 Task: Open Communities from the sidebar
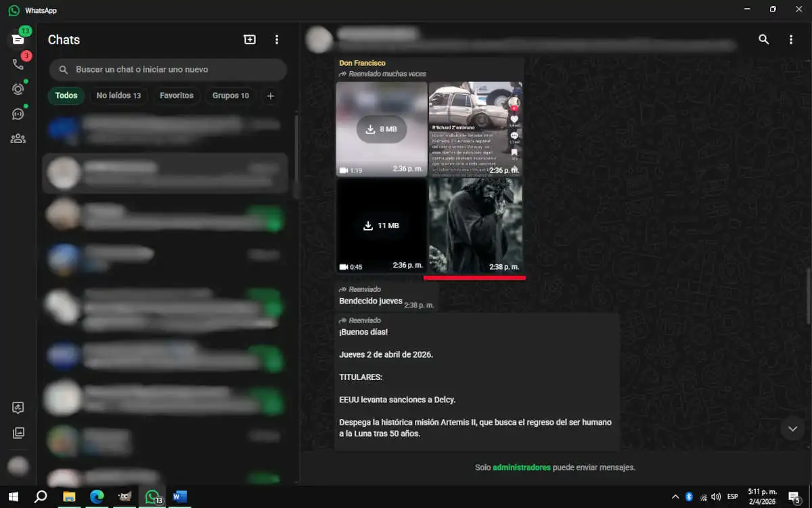pyautogui.click(x=18, y=138)
